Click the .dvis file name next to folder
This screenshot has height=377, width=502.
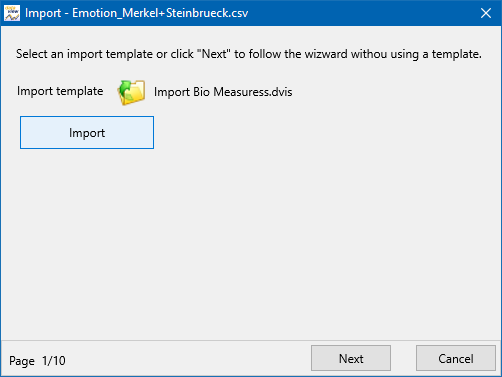223,92
